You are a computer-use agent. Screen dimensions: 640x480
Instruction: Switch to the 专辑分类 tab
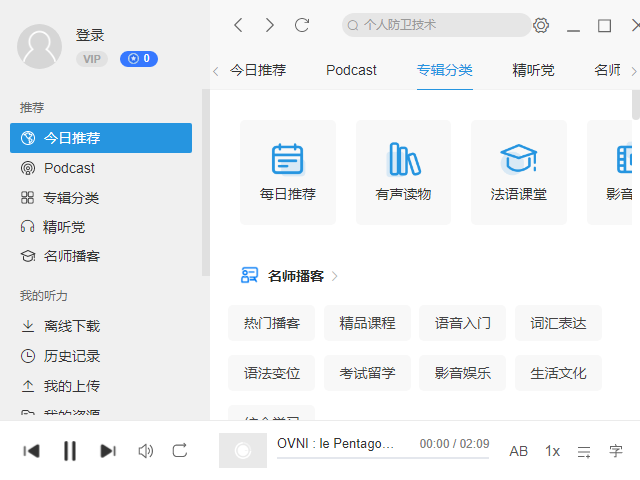coord(445,71)
